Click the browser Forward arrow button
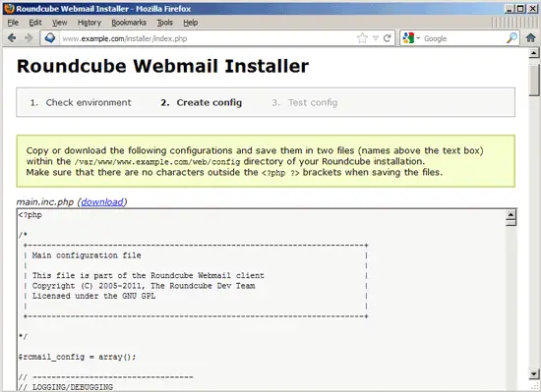Viewport: 541px width, 392px height. [29, 38]
